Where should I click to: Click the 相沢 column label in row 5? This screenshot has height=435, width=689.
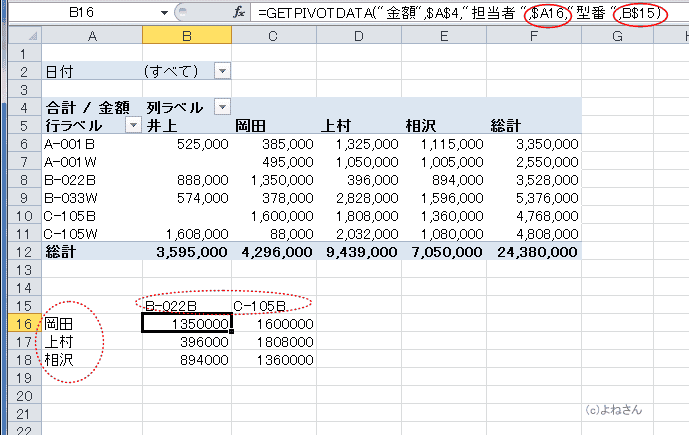point(421,126)
